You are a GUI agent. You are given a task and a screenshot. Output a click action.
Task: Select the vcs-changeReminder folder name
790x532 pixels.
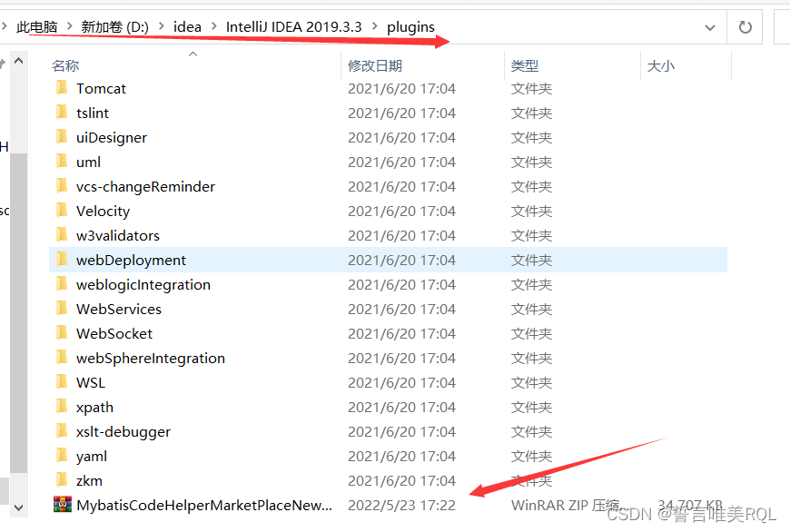click(x=145, y=186)
